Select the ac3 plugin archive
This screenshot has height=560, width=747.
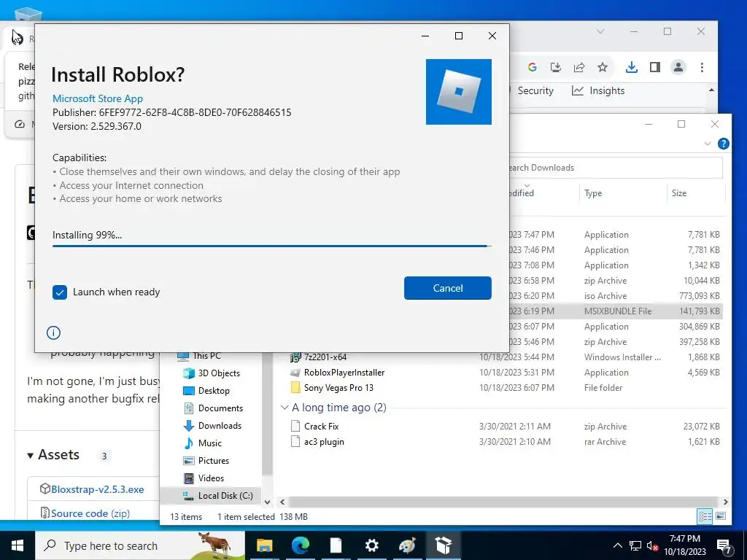[x=324, y=441]
